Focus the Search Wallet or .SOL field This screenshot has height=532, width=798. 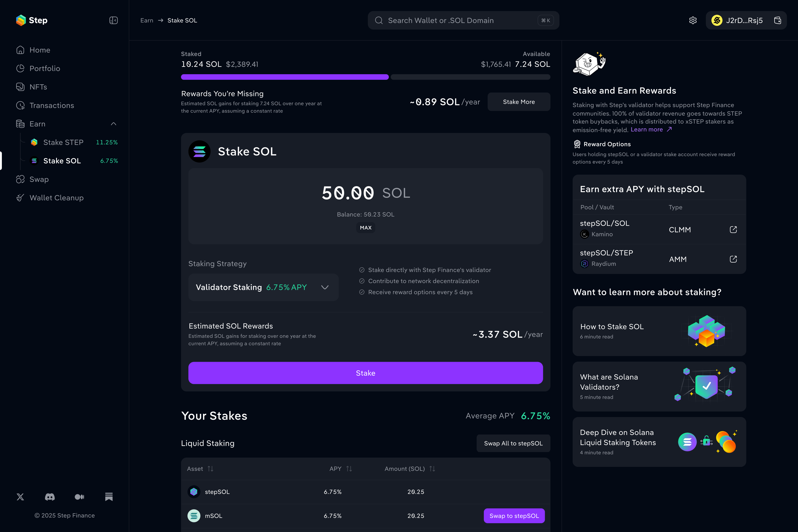point(463,20)
